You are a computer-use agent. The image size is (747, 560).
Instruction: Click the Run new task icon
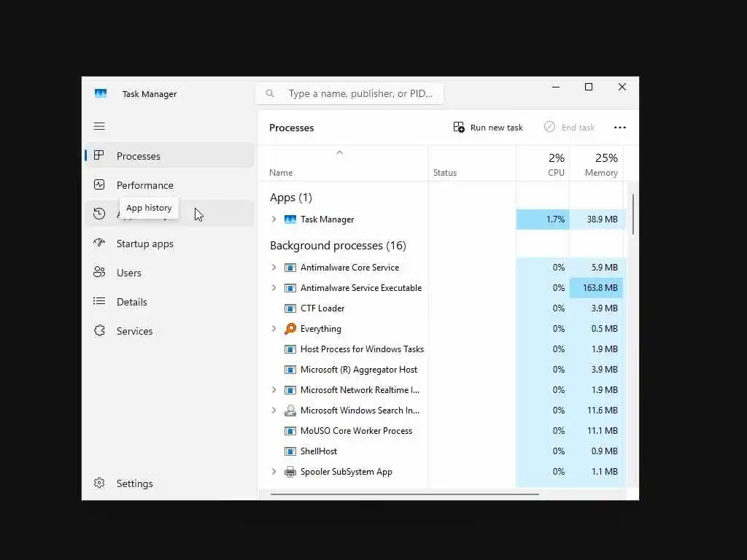[459, 127]
